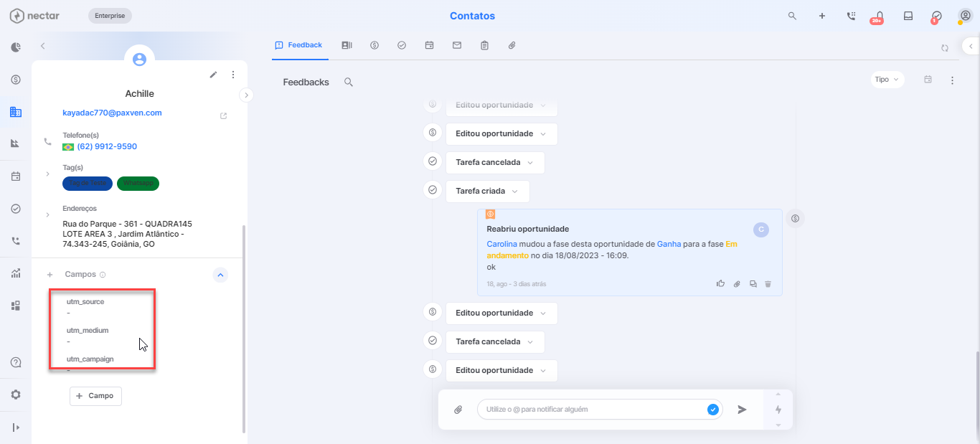Click the search magnifier in top bar
The height and width of the screenshot is (444, 980).
pyautogui.click(x=792, y=16)
